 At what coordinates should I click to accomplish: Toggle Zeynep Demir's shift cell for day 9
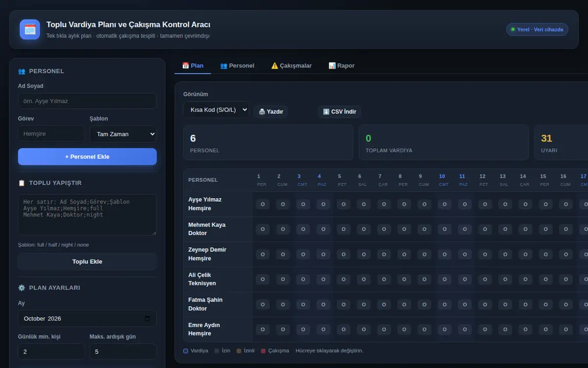point(424,254)
